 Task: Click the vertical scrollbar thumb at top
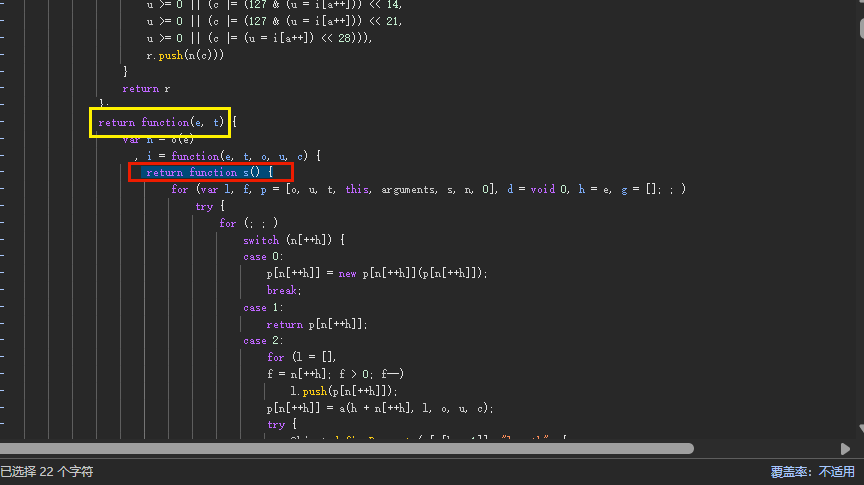click(x=861, y=28)
